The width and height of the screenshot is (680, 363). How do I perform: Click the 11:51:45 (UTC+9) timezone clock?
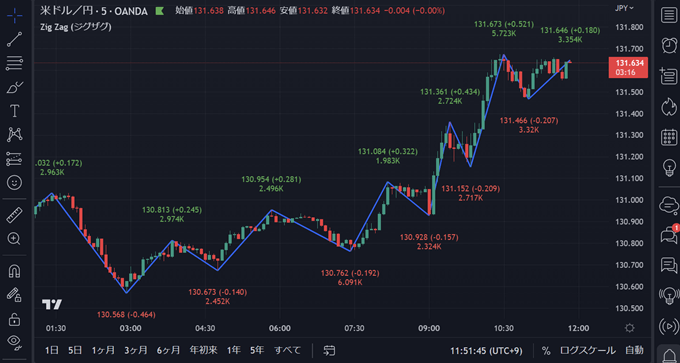click(486, 350)
